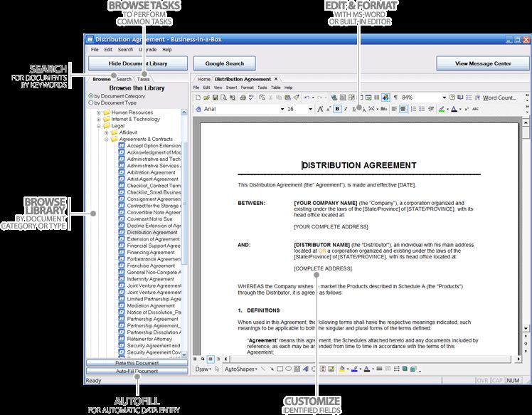Image resolution: width=532 pixels, height=415 pixels.
Task: Insert hyperlink globe icon
Action: pos(334,98)
